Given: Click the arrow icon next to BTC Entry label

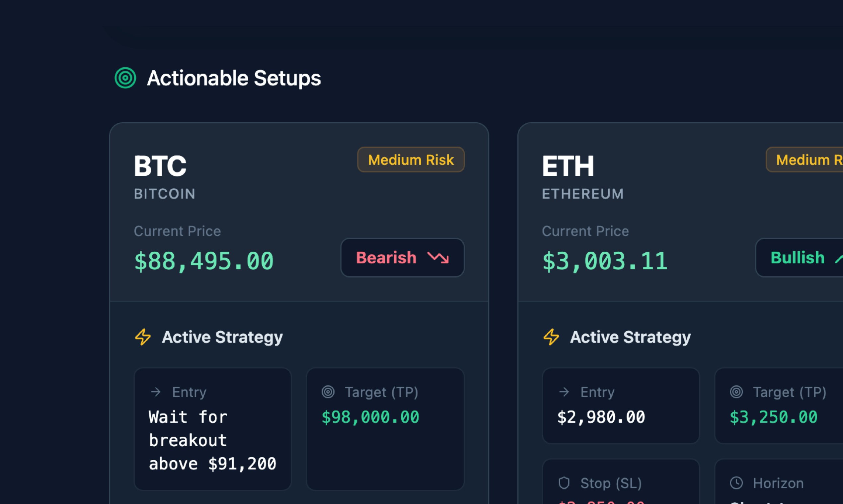Looking at the screenshot, I should tap(157, 392).
